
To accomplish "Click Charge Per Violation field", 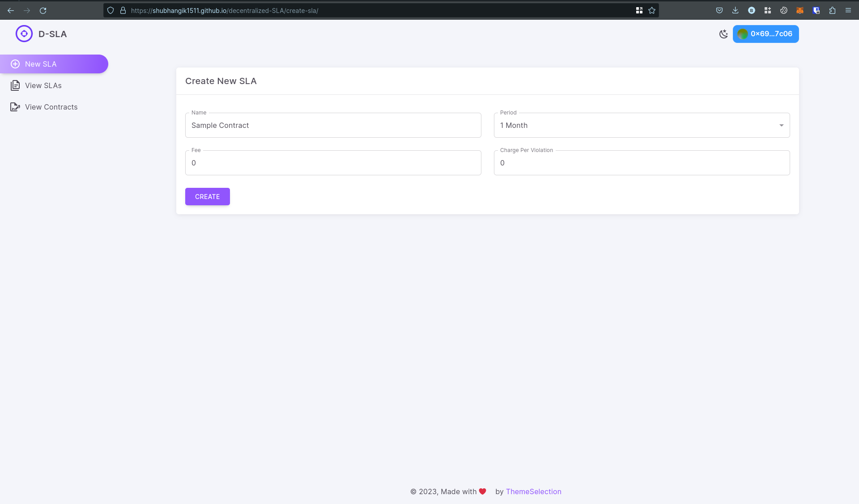I will tap(642, 163).
